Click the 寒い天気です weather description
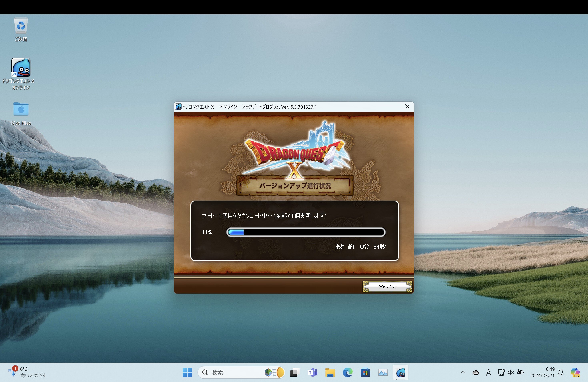 click(x=33, y=376)
